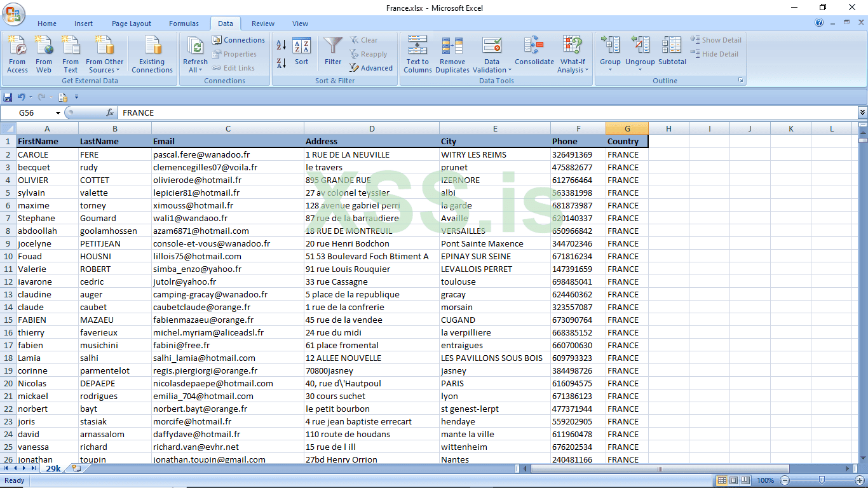Click the Advanced filter button
This screenshot has height=488, width=868.
point(371,68)
